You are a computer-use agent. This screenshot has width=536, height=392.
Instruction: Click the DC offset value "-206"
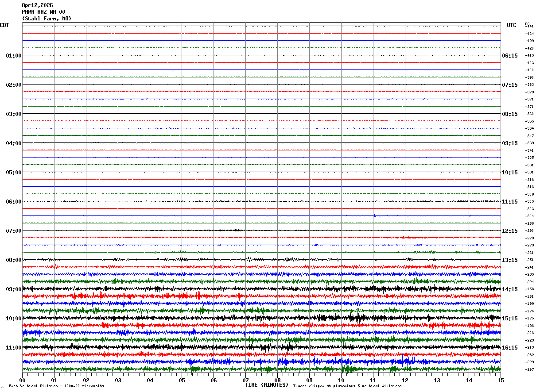529,333
